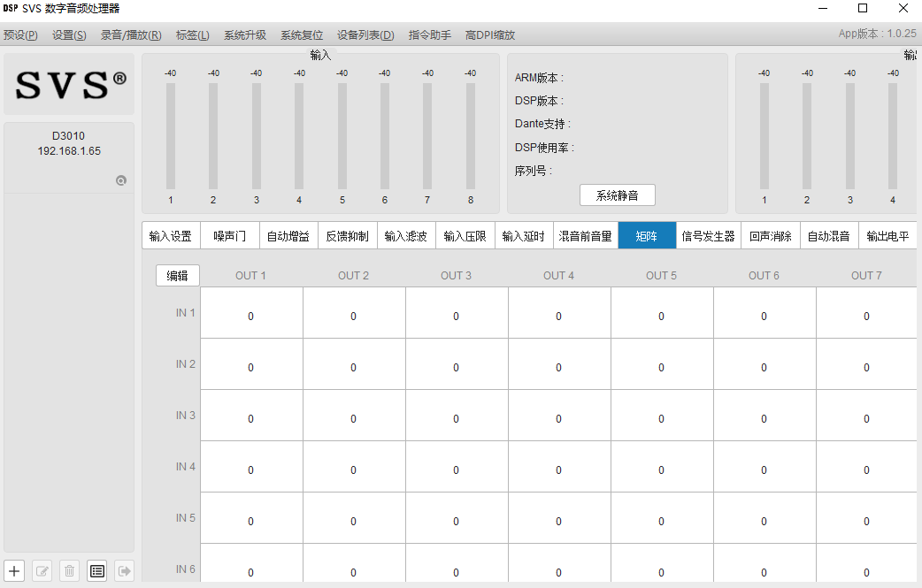Click the add device plus icon
This screenshot has width=922, height=588.
click(x=13, y=570)
